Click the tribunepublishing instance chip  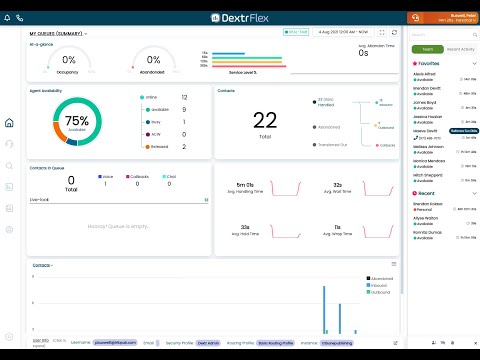337,343
